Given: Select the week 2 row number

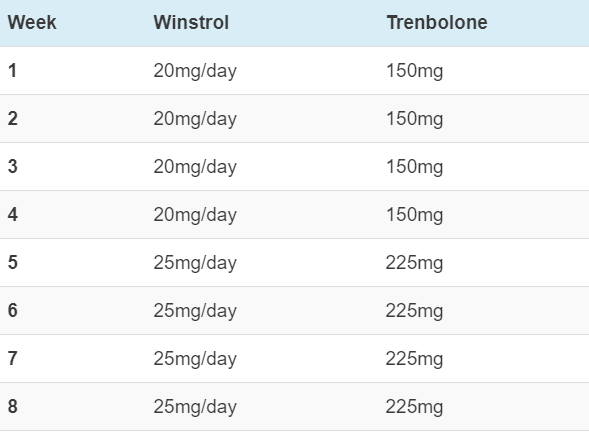Looking at the screenshot, I should [x=12, y=118].
